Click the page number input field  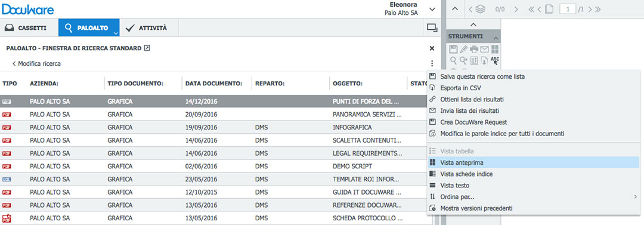point(568,9)
